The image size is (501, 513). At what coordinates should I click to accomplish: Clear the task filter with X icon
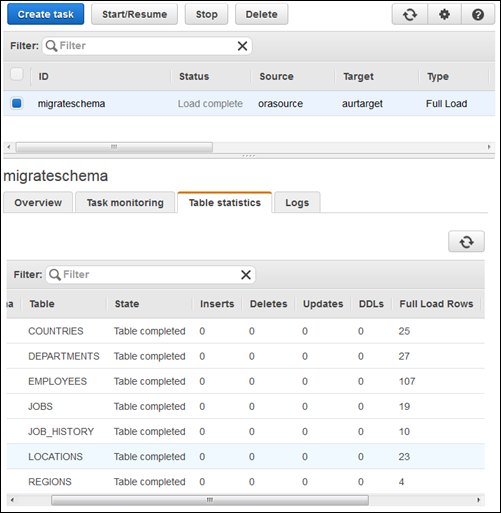tap(242, 46)
